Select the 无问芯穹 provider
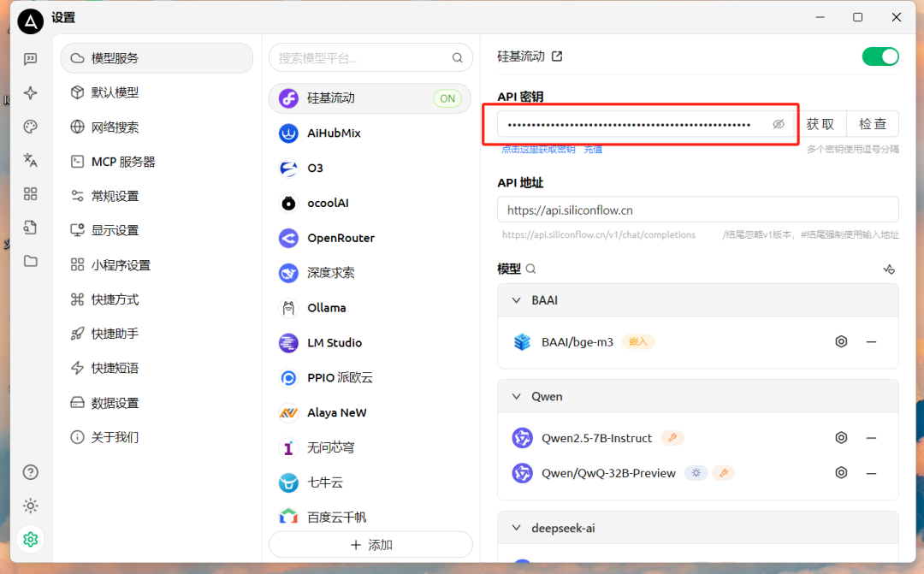Viewport: 924px width, 574px height. [x=370, y=448]
